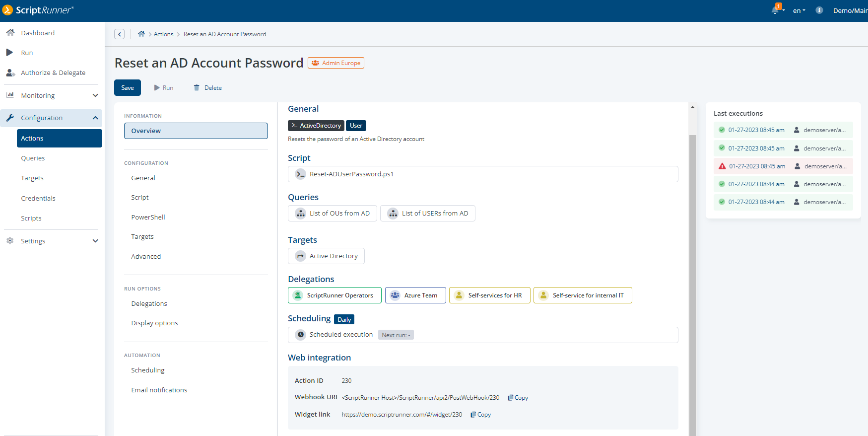Click the copy icon beside Webhook URI
The width and height of the screenshot is (868, 436).
[x=510, y=398]
